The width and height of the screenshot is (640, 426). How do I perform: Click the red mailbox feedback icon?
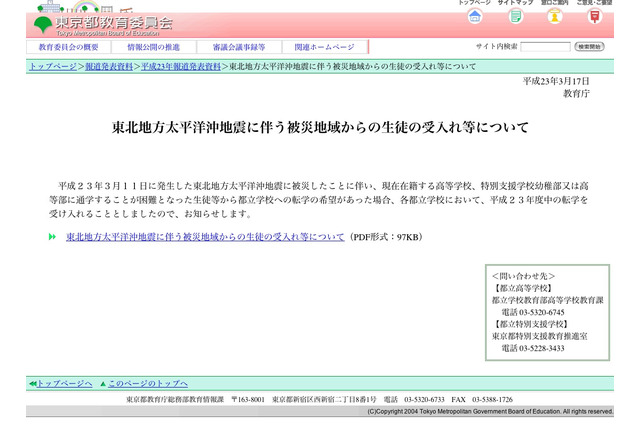tap(595, 16)
